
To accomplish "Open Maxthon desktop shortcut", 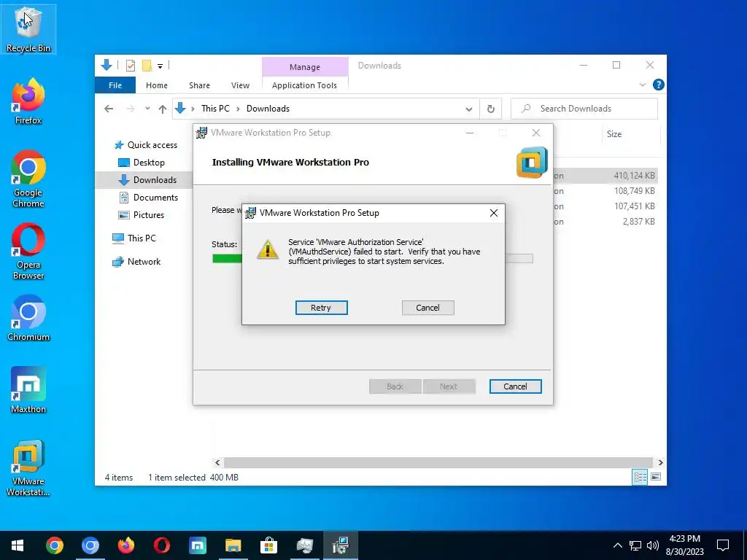I will [x=28, y=390].
